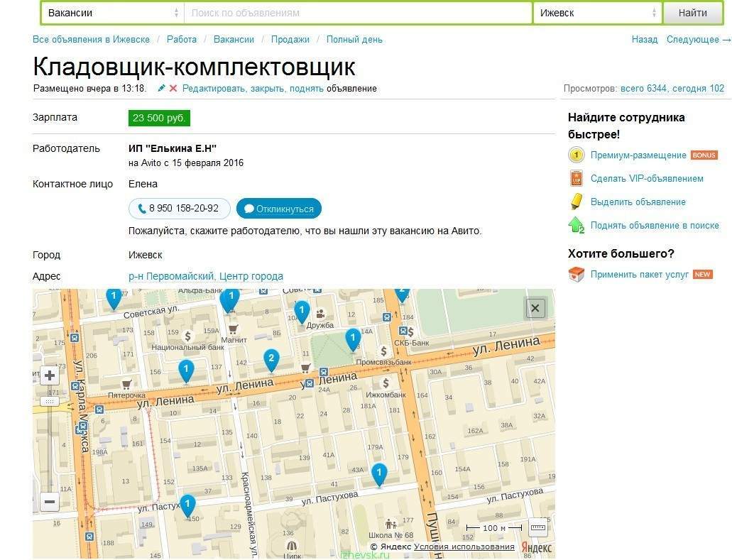Viewport: 732px width, 560px height.
Task: Click the green up-arrow raise icon
Action: pos(576,225)
